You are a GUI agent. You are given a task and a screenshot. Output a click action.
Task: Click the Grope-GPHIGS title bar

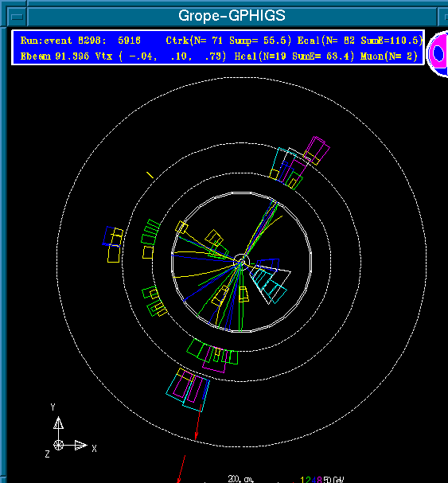232,16
